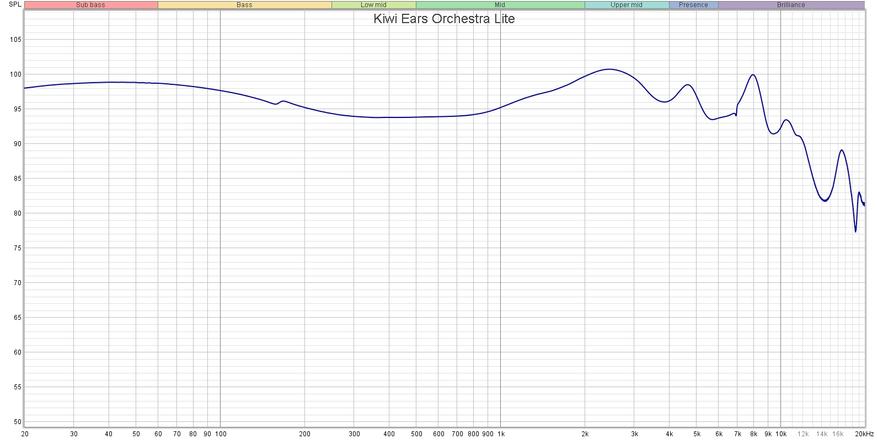Screen dimensions: 877x440
Task: Click the 14k frequency axis label
Action: [x=822, y=434]
